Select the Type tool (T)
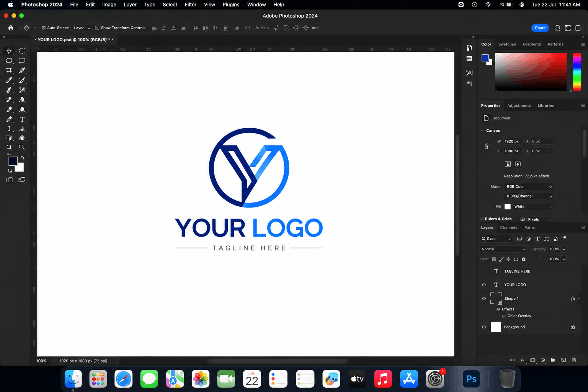The width and height of the screenshot is (588, 392). coord(22,119)
